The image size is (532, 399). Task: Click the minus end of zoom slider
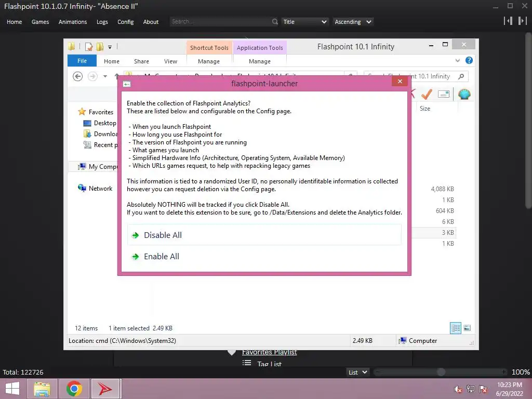(377, 372)
